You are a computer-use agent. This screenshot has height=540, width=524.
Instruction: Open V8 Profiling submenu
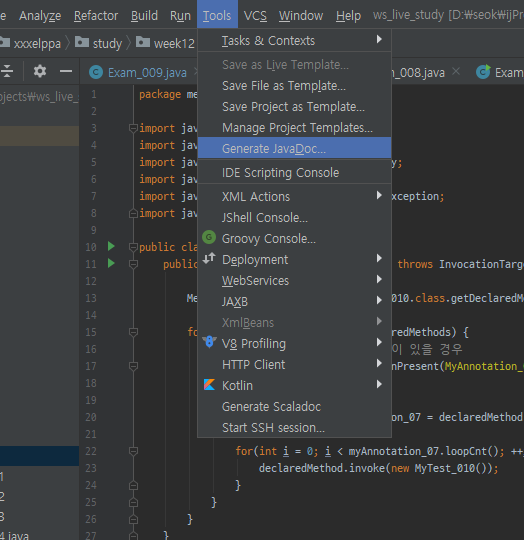(294, 343)
